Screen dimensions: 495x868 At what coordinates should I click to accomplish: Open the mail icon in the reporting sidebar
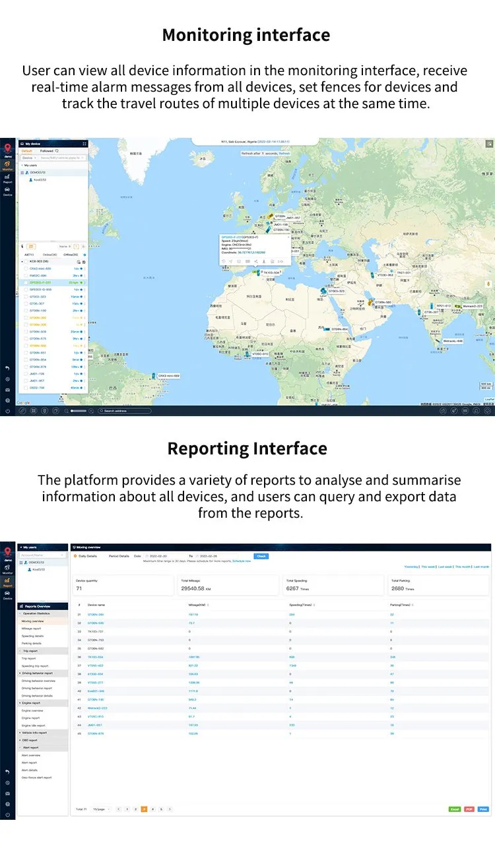7,793
